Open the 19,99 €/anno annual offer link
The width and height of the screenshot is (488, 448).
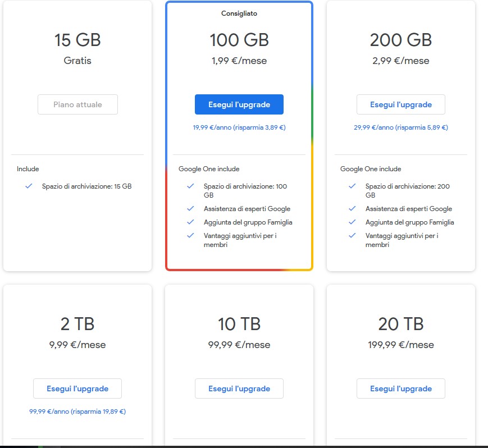239,127
